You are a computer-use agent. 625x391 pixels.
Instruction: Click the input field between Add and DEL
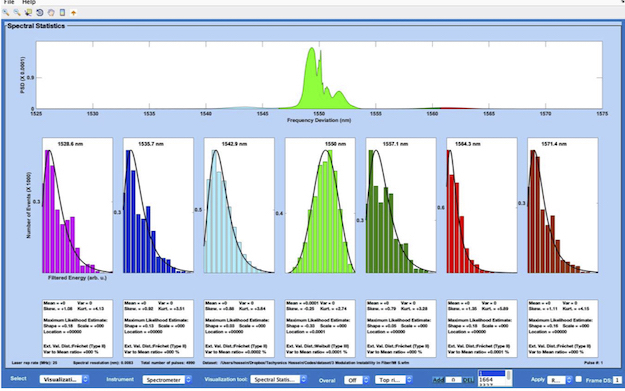tap(453, 380)
